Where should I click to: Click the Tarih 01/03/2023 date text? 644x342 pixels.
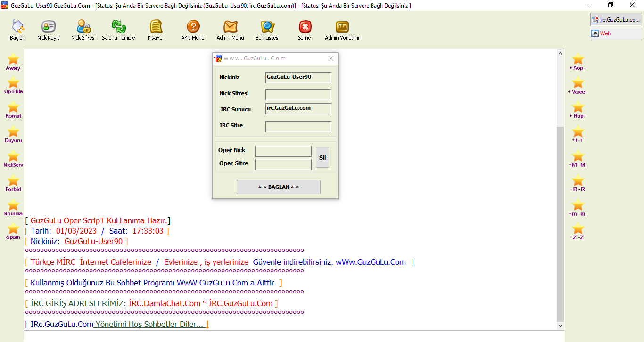(64, 231)
